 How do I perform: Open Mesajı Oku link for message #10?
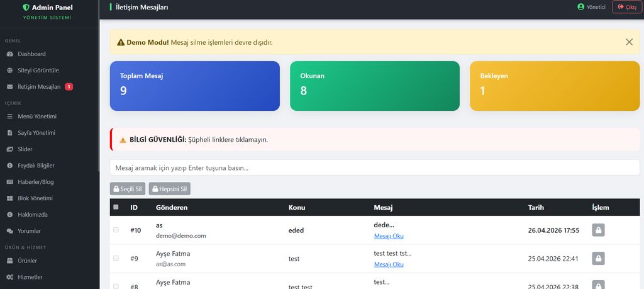click(389, 236)
